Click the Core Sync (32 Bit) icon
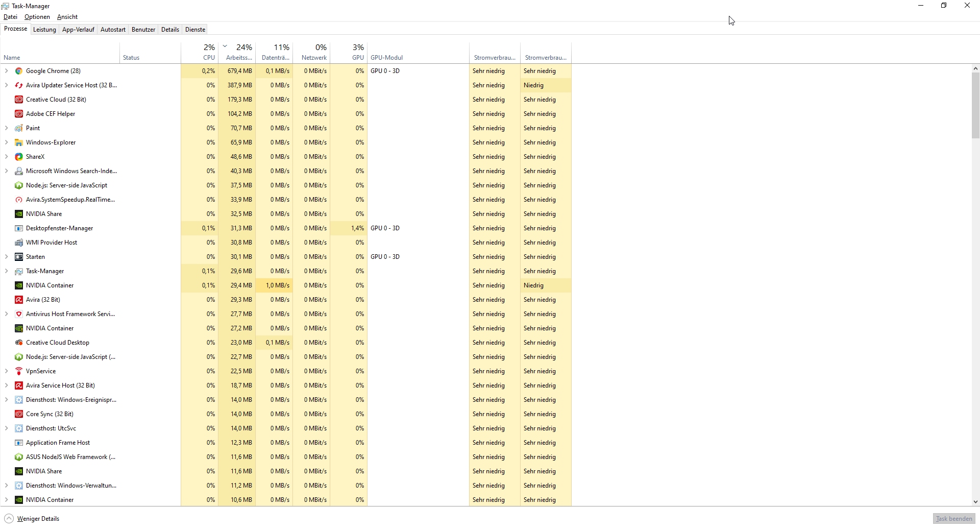Image resolution: width=980 pixels, height=531 pixels. pyautogui.click(x=19, y=414)
